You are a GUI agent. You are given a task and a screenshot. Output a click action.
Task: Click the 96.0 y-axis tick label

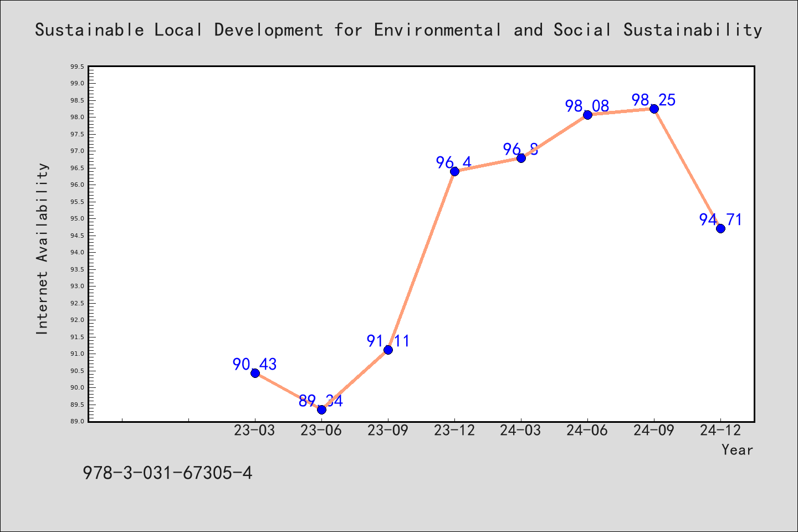(x=78, y=185)
